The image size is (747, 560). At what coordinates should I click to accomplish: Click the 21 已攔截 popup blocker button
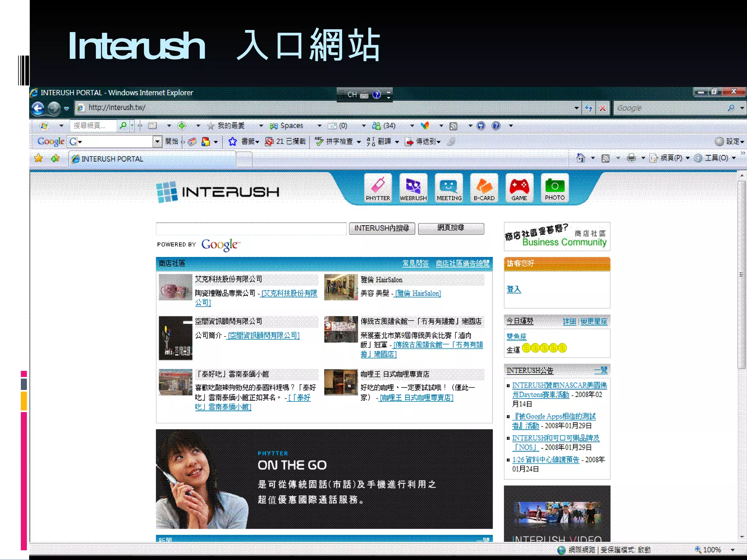(285, 141)
